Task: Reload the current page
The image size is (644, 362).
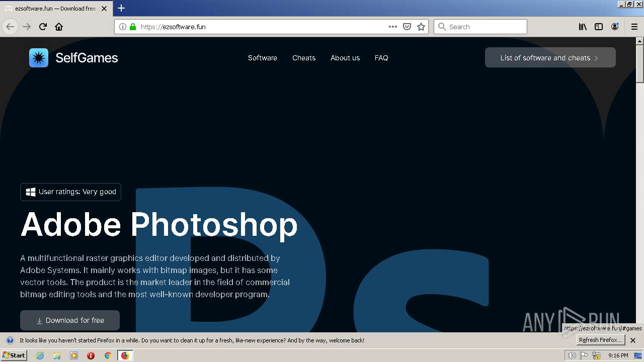Action: (43, 27)
